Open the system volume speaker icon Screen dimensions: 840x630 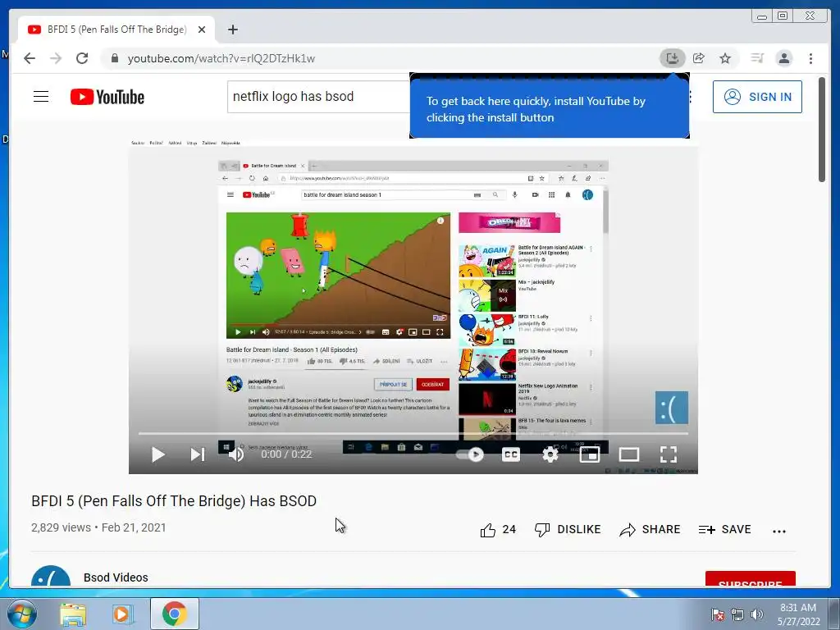click(756, 614)
